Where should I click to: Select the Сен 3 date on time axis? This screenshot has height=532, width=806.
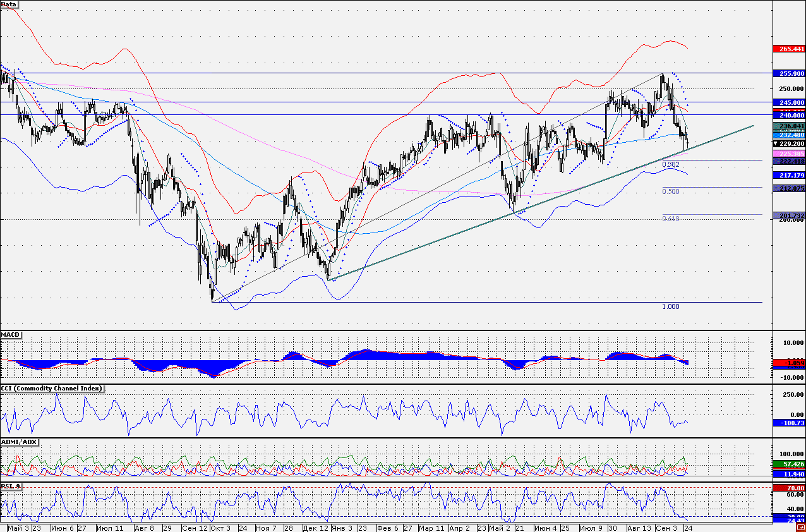[x=665, y=527]
